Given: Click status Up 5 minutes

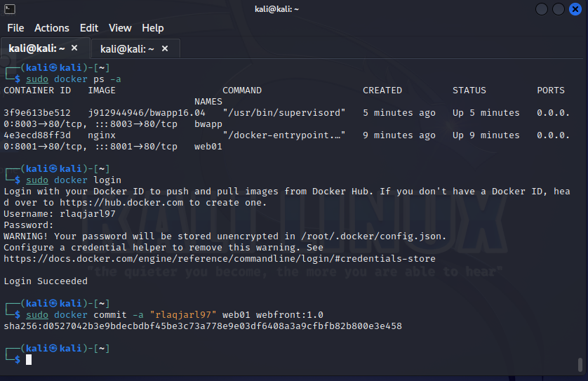Looking at the screenshot, I should tap(486, 113).
